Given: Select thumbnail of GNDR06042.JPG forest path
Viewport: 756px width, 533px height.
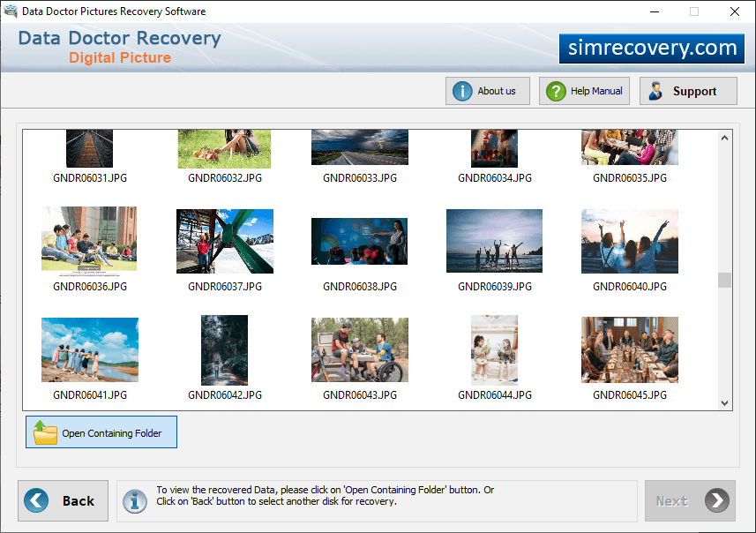Looking at the screenshot, I should click(x=224, y=349).
